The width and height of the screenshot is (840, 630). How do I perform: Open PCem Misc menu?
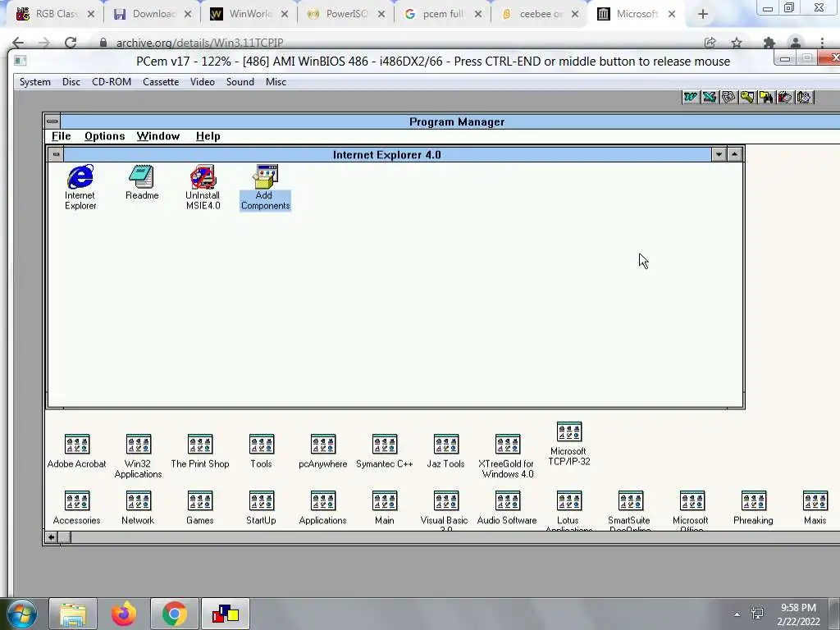tap(276, 82)
